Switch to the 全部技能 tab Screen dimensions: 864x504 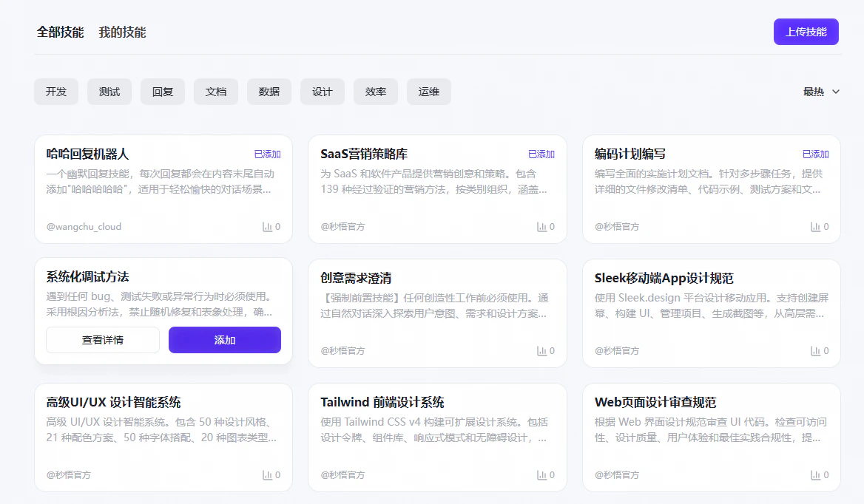[60, 33]
